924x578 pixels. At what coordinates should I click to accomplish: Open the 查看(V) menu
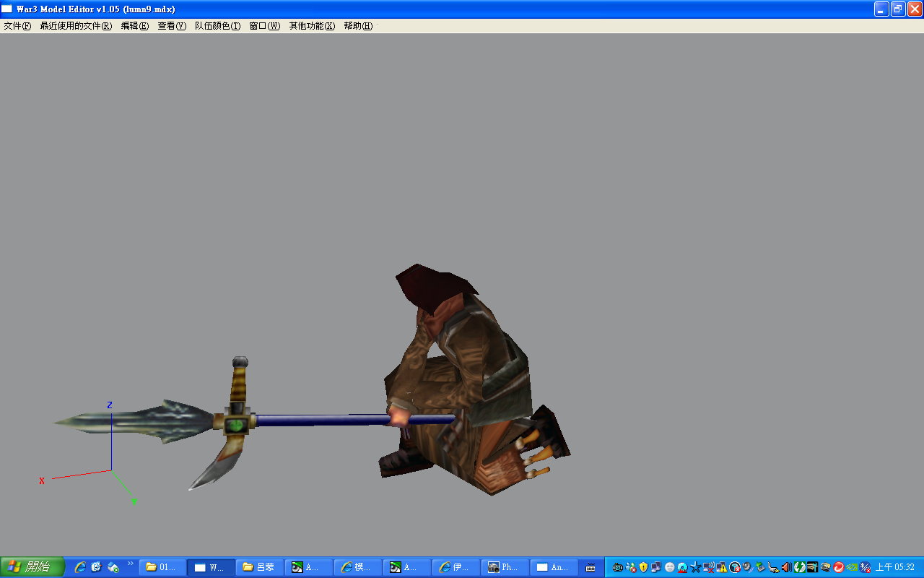(172, 26)
